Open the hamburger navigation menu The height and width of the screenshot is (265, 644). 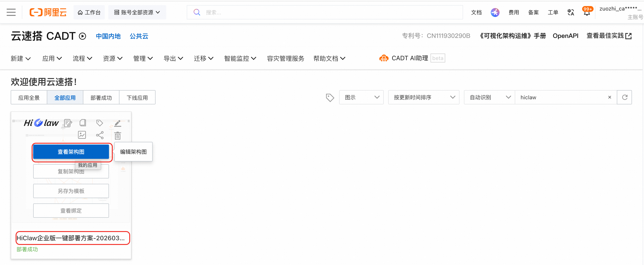click(x=11, y=12)
